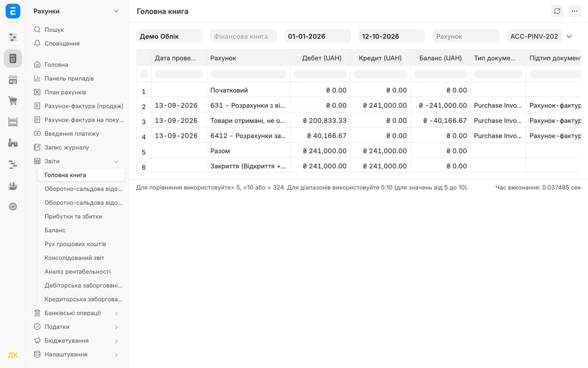Image resolution: width=588 pixels, height=368 pixels.
Task: Expand Податки section
Action: [116, 327]
